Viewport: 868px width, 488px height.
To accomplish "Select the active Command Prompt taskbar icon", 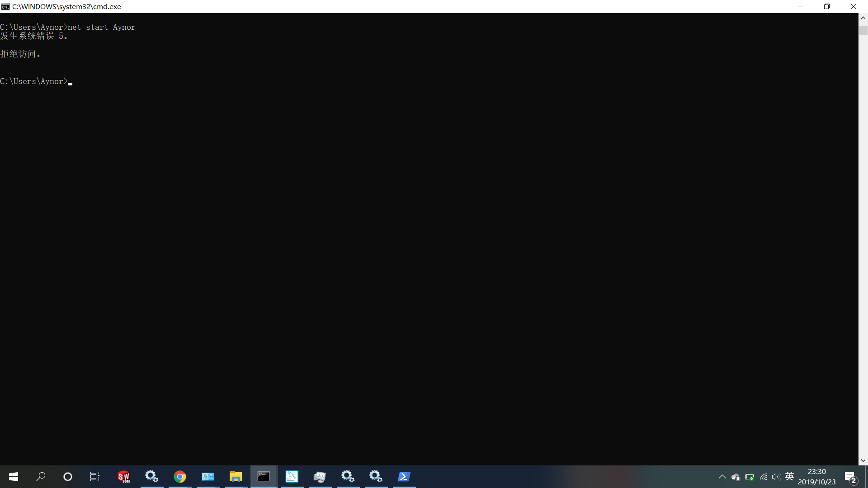I will pyautogui.click(x=264, y=477).
